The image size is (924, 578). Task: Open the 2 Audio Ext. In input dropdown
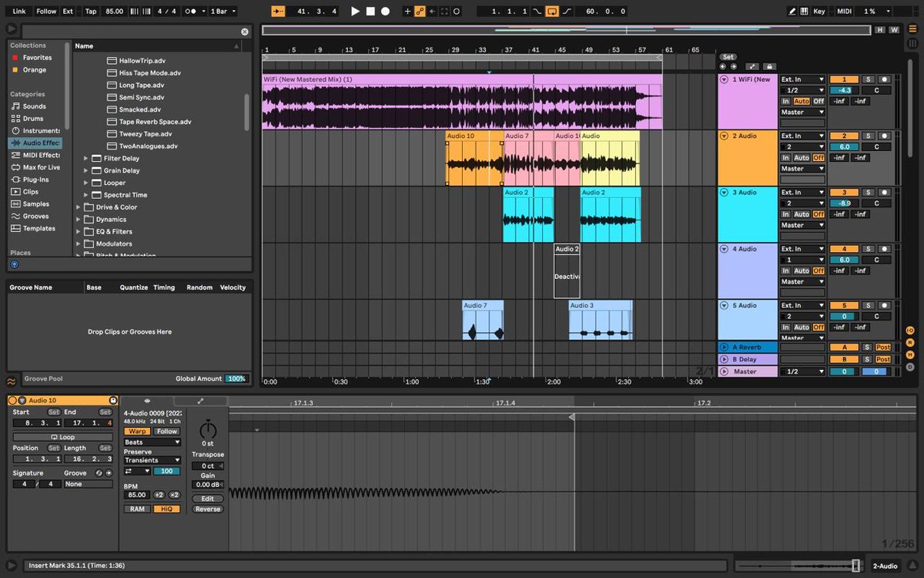(802, 136)
